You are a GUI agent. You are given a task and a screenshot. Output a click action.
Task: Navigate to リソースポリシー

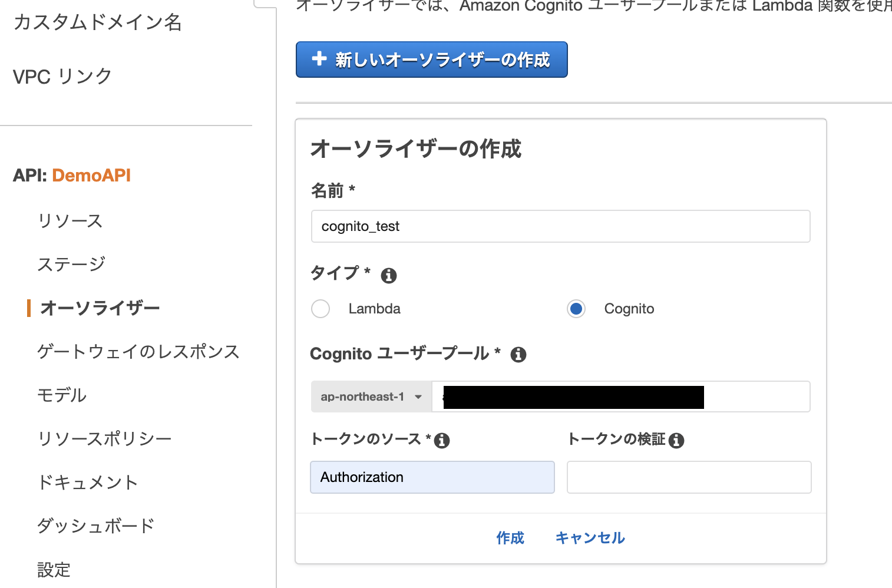point(104,438)
